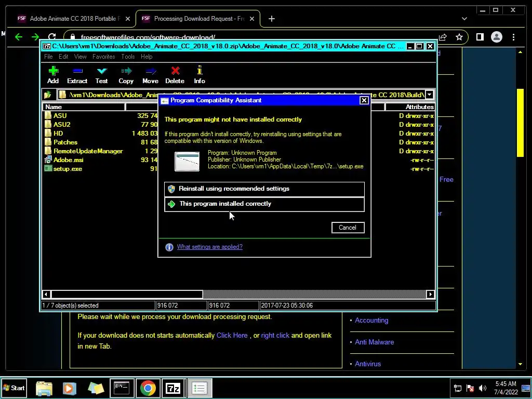This screenshot has height=399, width=532.
Task: Open the command prompt taskbar icon
Action: pos(122,388)
